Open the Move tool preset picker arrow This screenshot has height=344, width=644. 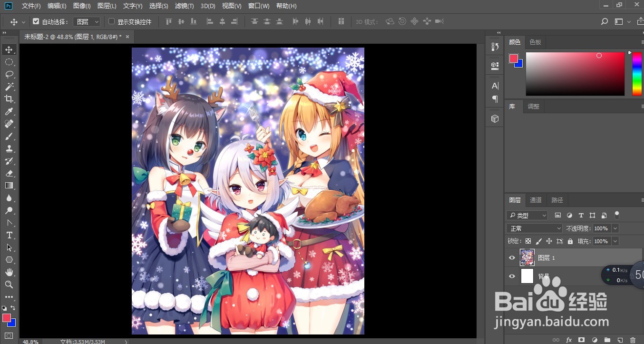coord(23,22)
